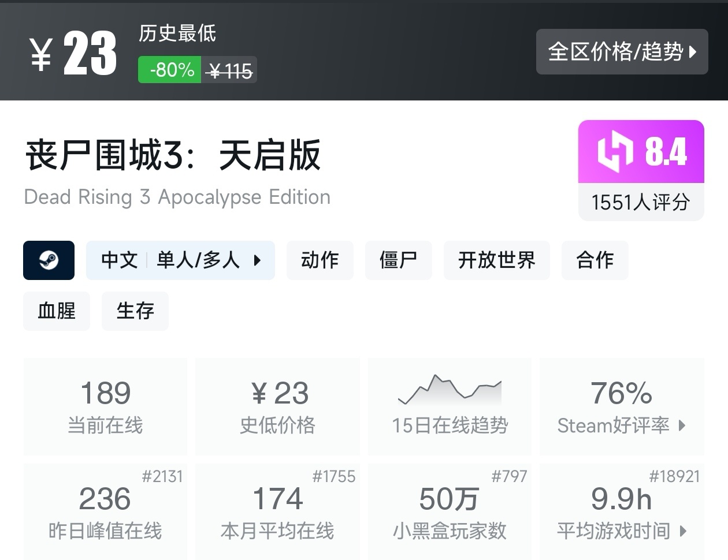Select the 生存 tag
Image resolution: width=728 pixels, height=560 pixels.
[x=135, y=311]
